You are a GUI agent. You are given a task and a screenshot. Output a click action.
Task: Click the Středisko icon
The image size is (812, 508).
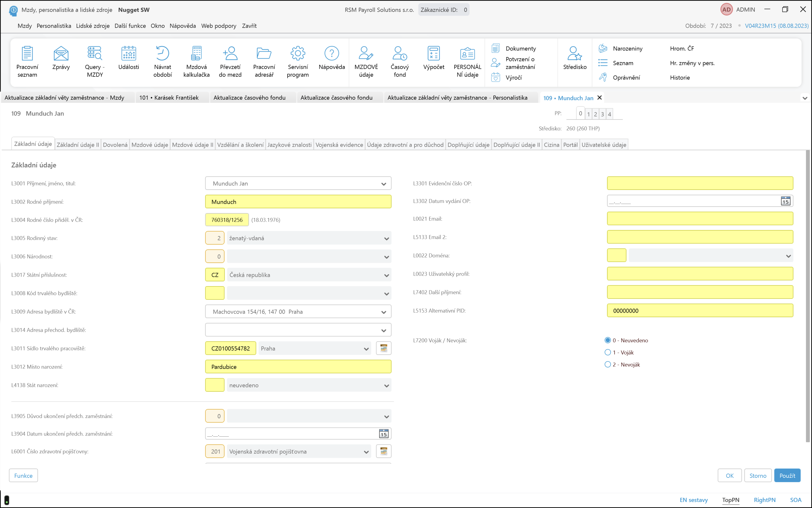coord(575,58)
